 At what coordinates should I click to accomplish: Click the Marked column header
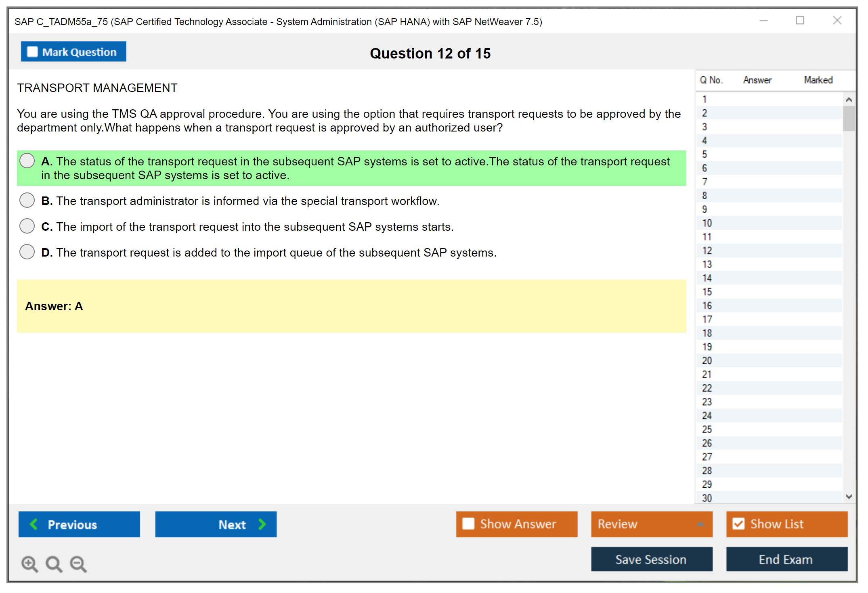[x=818, y=80]
